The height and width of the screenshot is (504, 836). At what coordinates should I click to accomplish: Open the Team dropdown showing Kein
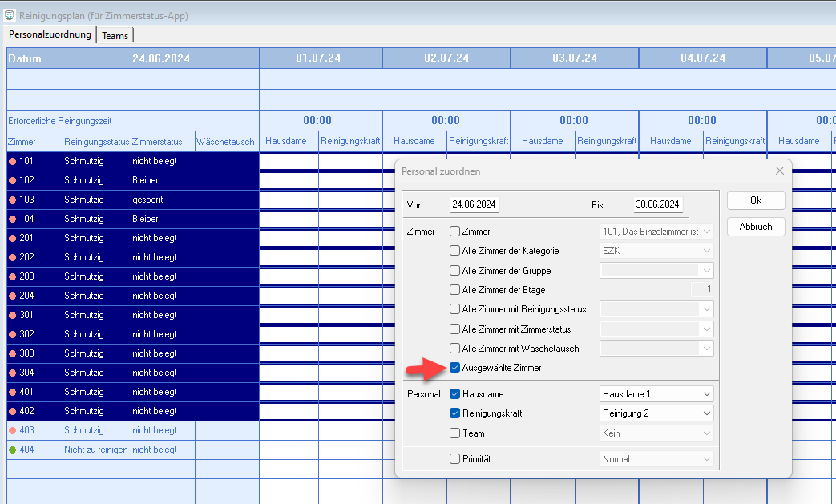pyautogui.click(x=656, y=433)
